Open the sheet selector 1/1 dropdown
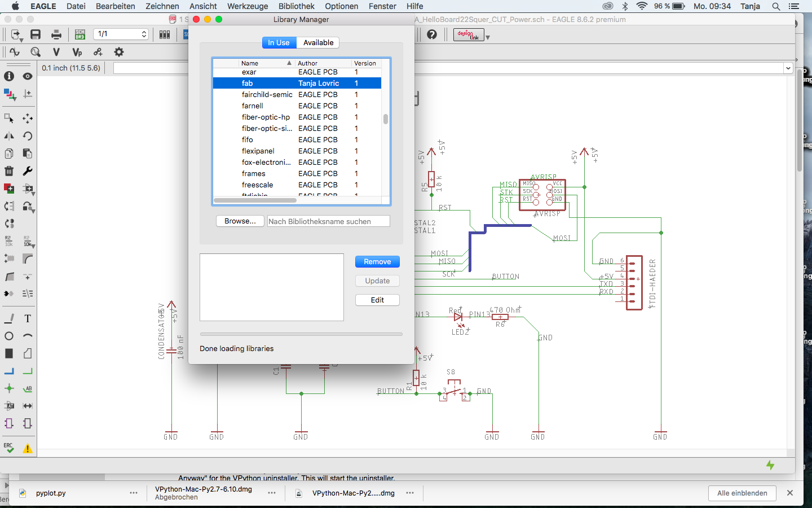812x508 pixels. (121, 34)
